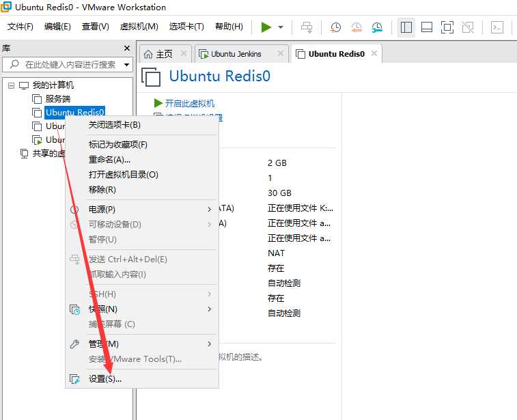Open 设置(S)... from the context menu
517x420 pixels.
point(142,379)
